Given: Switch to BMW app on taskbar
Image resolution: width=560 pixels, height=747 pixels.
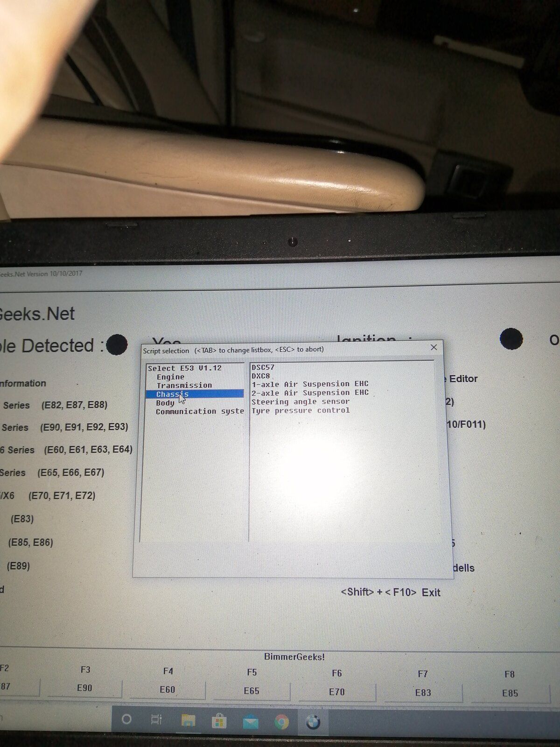Looking at the screenshot, I should 313,722.
